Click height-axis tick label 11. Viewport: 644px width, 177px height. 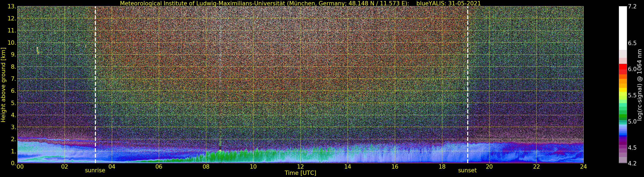coord(12,31)
